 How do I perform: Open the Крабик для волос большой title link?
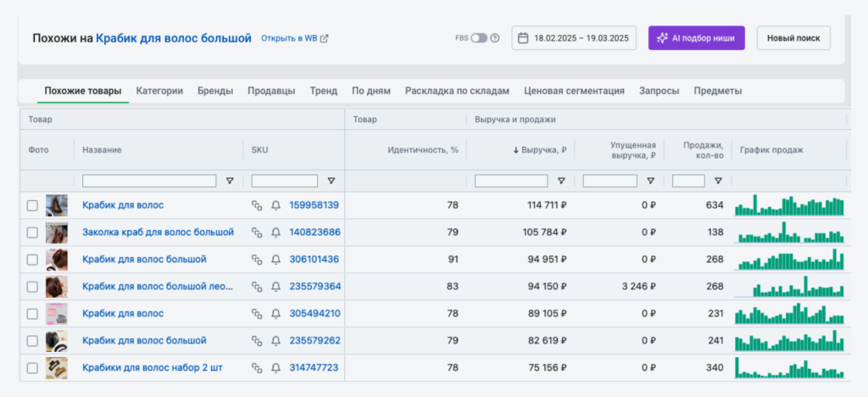pyautogui.click(x=174, y=38)
